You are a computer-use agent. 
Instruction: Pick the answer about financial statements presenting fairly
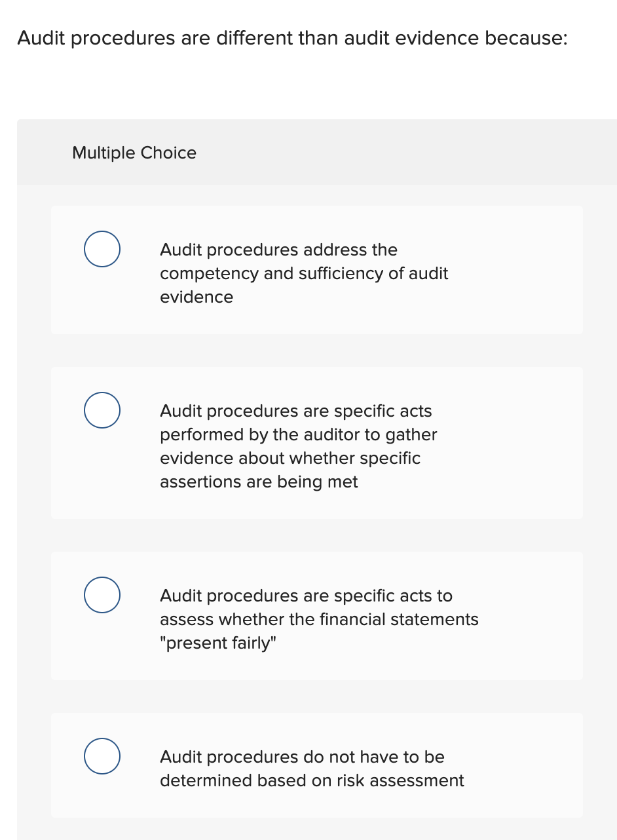click(x=319, y=619)
